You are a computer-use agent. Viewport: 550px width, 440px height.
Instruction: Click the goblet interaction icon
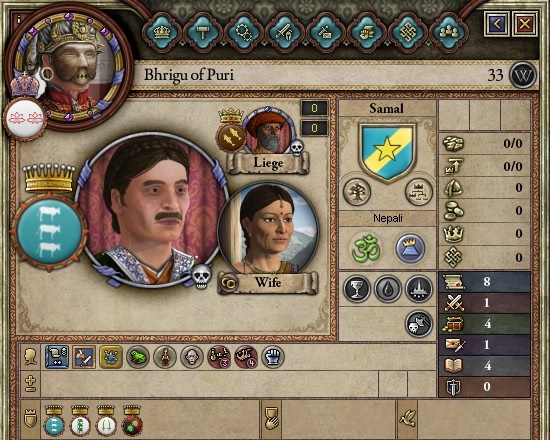coord(357,289)
